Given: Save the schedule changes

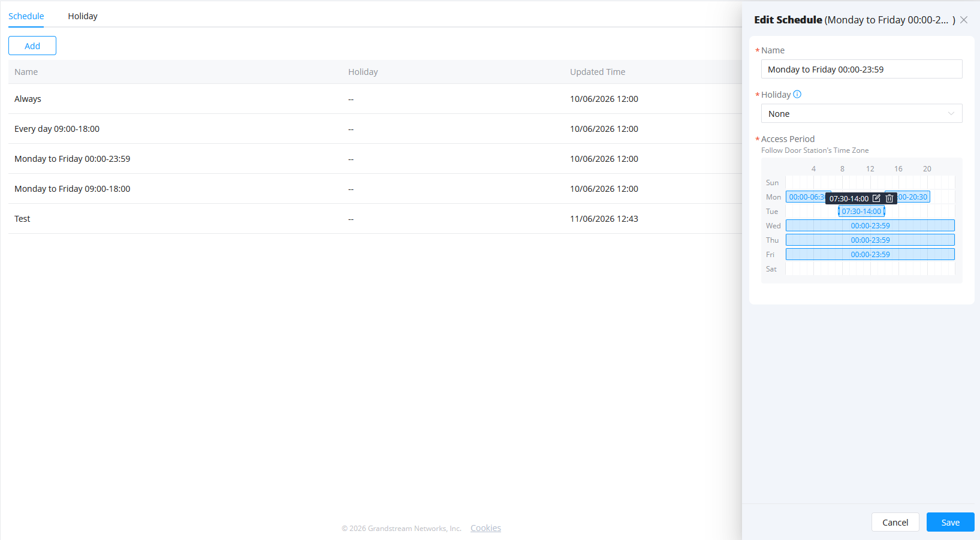Looking at the screenshot, I should tap(951, 522).
